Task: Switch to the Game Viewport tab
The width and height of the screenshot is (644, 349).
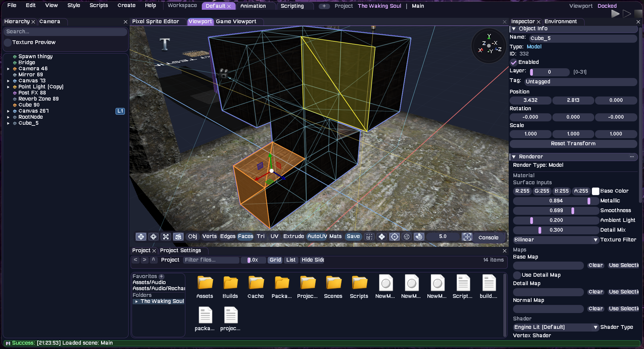Action: click(x=236, y=22)
